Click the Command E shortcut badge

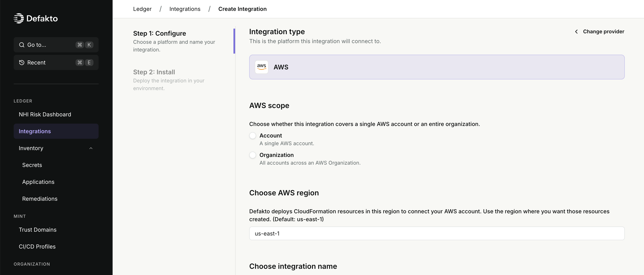click(x=85, y=63)
